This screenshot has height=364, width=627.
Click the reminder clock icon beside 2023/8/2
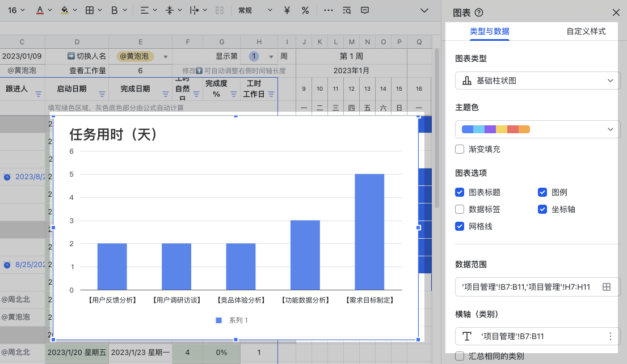pyautogui.click(x=7, y=177)
